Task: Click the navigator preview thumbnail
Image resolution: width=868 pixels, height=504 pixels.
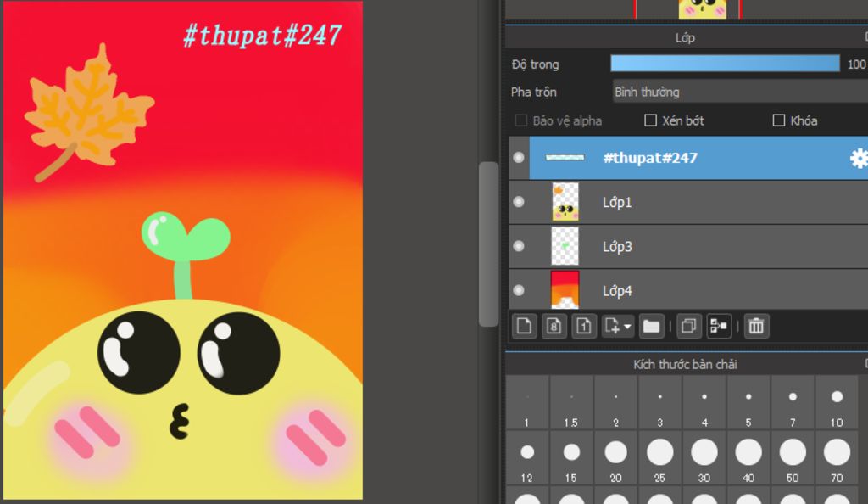Action: (703, 9)
